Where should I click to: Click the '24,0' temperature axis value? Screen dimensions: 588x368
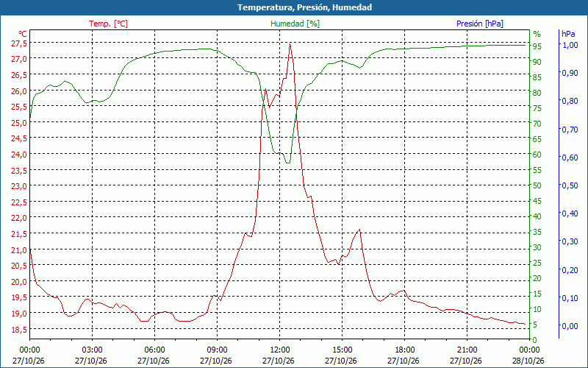[x=19, y=155]
